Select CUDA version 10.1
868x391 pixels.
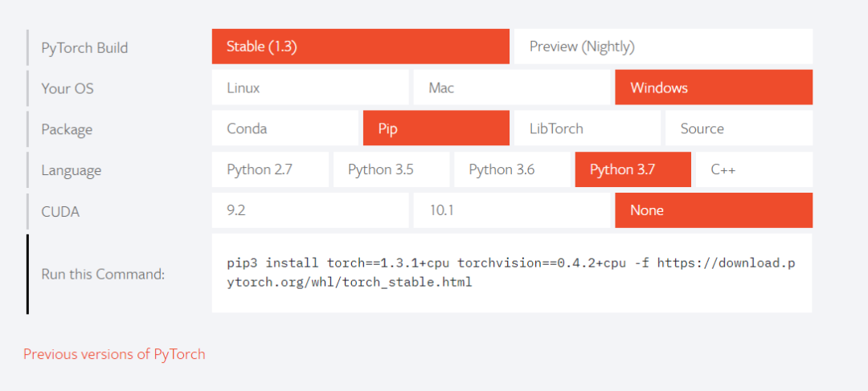pyautogui.click(x=511, y=210)
